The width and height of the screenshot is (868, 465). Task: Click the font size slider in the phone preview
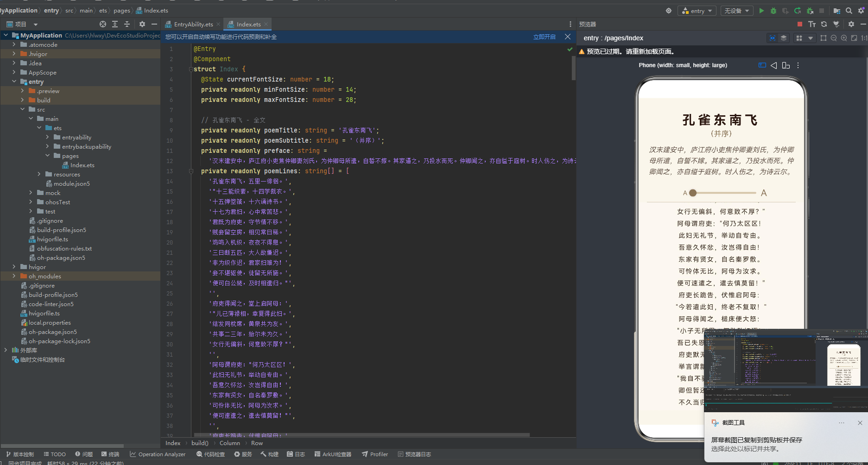724,193
